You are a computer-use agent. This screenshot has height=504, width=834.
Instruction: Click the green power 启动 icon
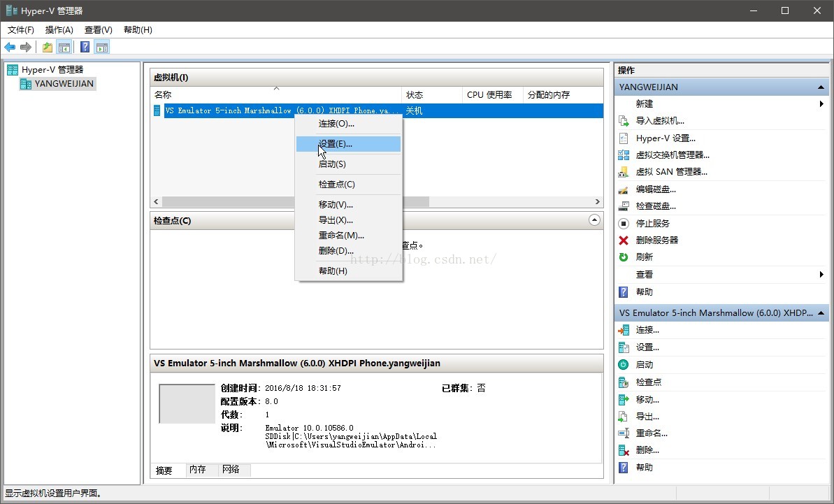pyautogui.click(x=624, y=365)
